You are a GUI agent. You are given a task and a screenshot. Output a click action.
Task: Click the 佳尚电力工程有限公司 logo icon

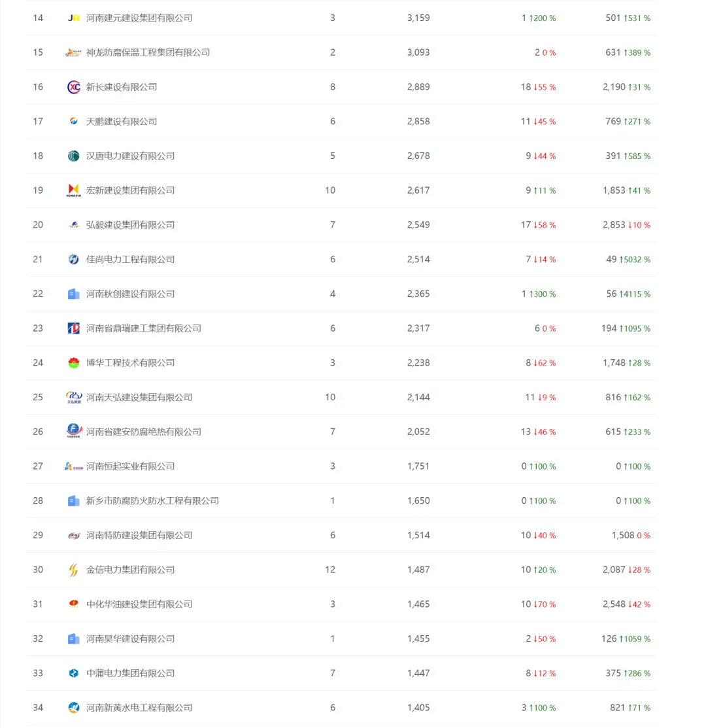pyautogui.click(x=74, y=259)
